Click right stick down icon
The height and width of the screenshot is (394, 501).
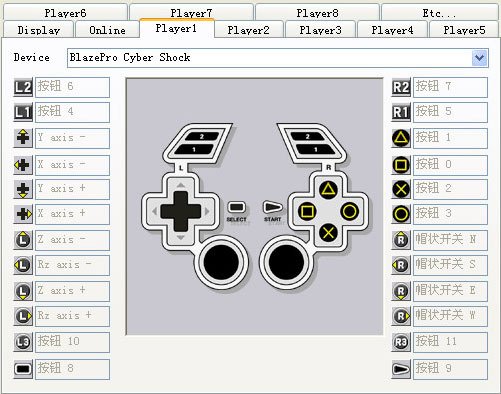coord(401,291)
